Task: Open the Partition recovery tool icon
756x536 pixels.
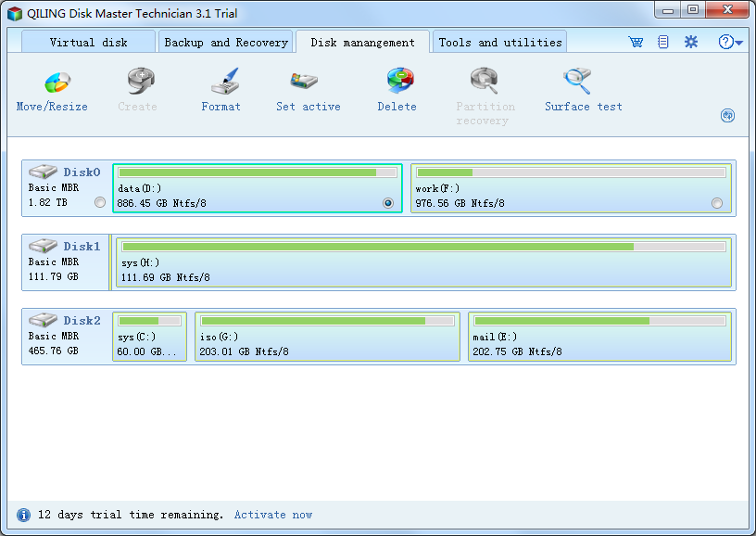Action: coord(484,81)
